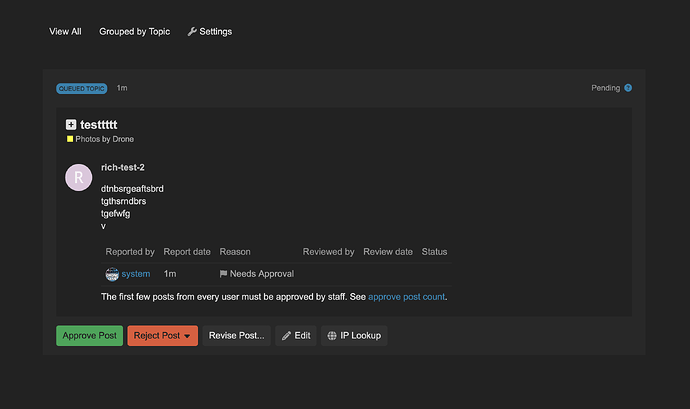Click the rich-test-2 user avatar
The width and height of the screenshot is (690, 409).
pyautogui.click(x=79, y=177)
